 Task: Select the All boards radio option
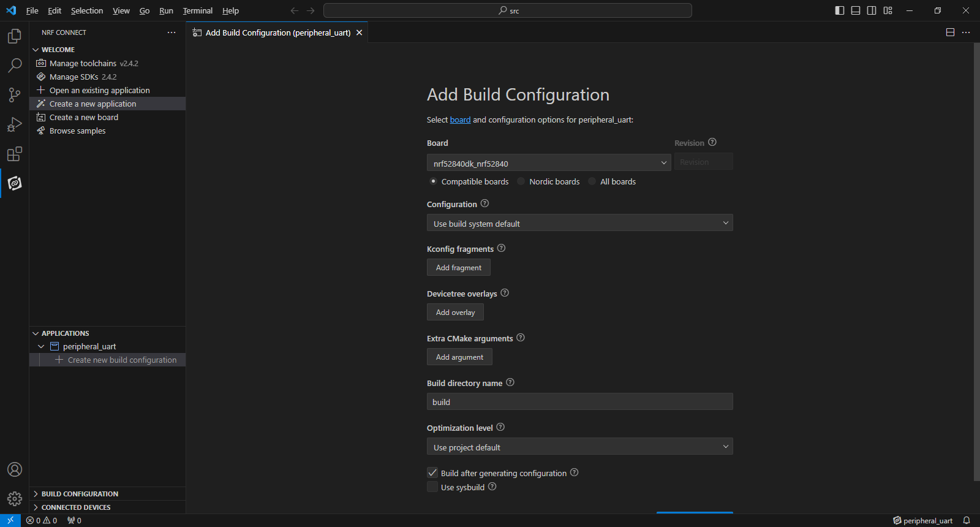click(x=592, y=181)
